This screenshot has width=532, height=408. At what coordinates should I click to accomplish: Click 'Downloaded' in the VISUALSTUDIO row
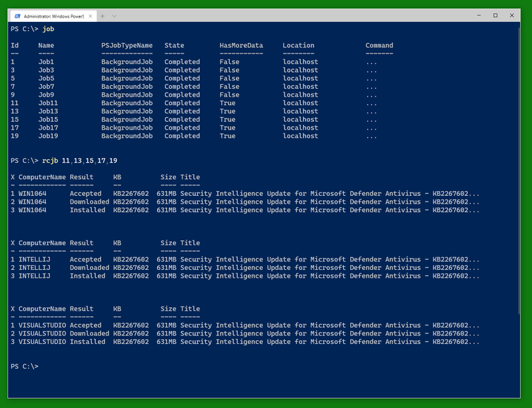[89, 333]
